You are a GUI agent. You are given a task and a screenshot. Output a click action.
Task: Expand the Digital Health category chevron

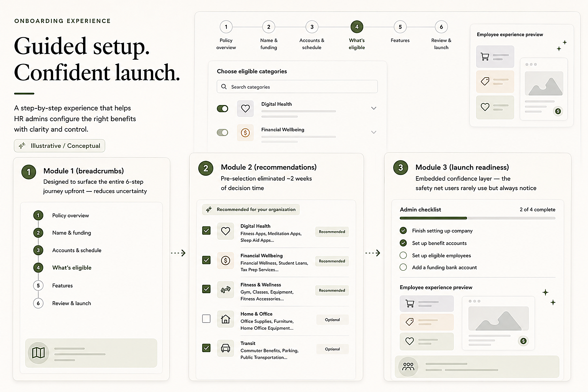pos(374,108)
